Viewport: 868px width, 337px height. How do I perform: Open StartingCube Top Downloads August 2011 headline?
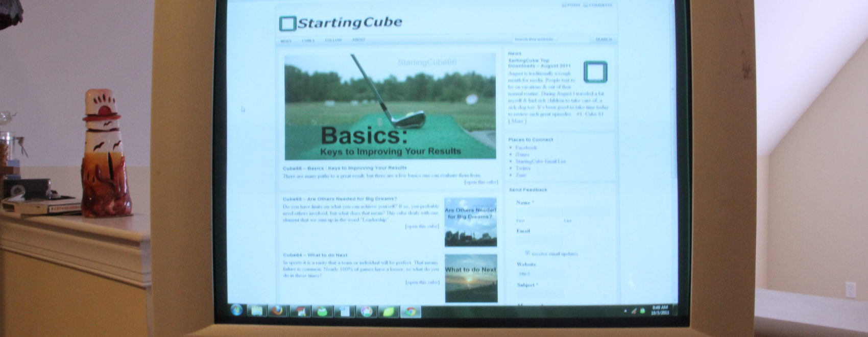(x=539, y=63)
